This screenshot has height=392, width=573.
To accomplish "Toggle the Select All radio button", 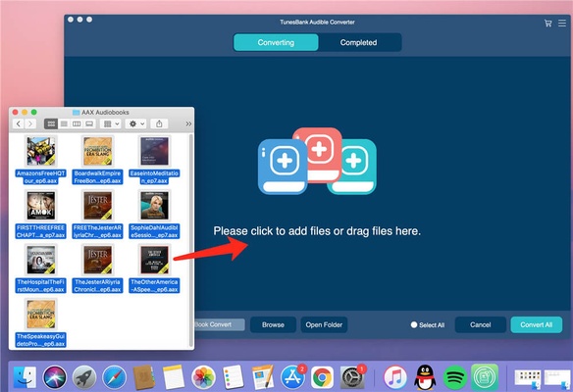I will 414,324.
